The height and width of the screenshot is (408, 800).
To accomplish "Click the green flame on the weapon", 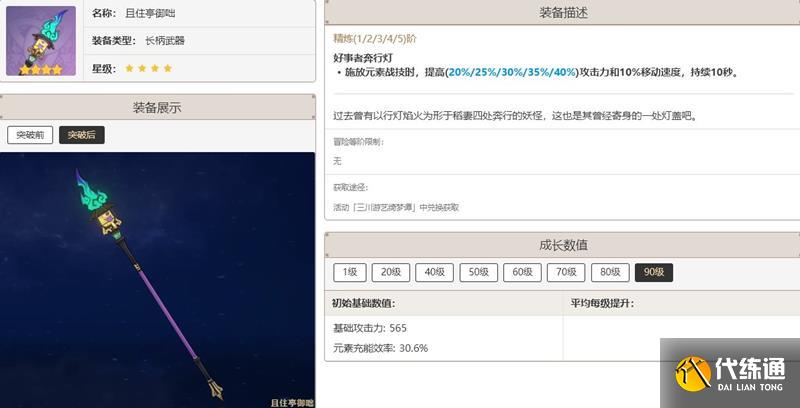I will click(91, 192).
